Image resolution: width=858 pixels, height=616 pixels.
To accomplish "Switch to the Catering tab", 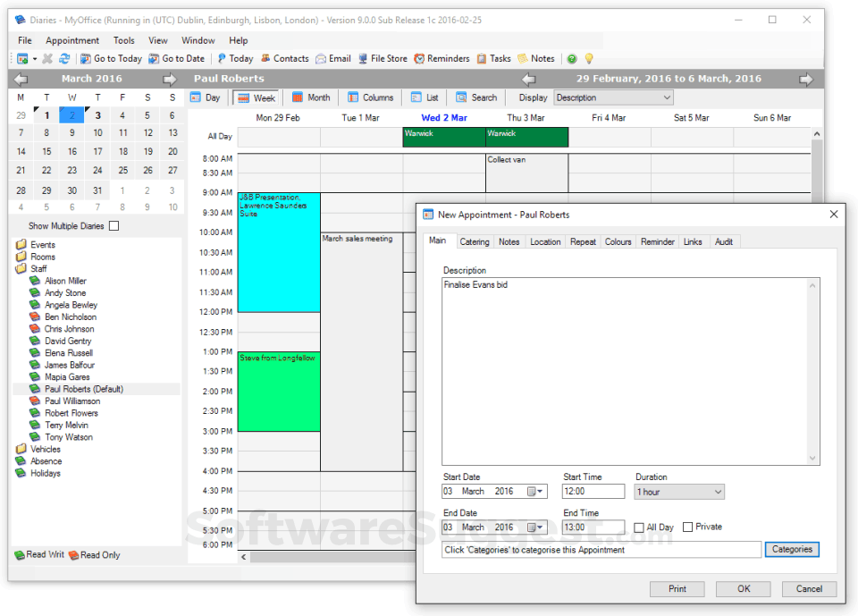I will point(475,240).
